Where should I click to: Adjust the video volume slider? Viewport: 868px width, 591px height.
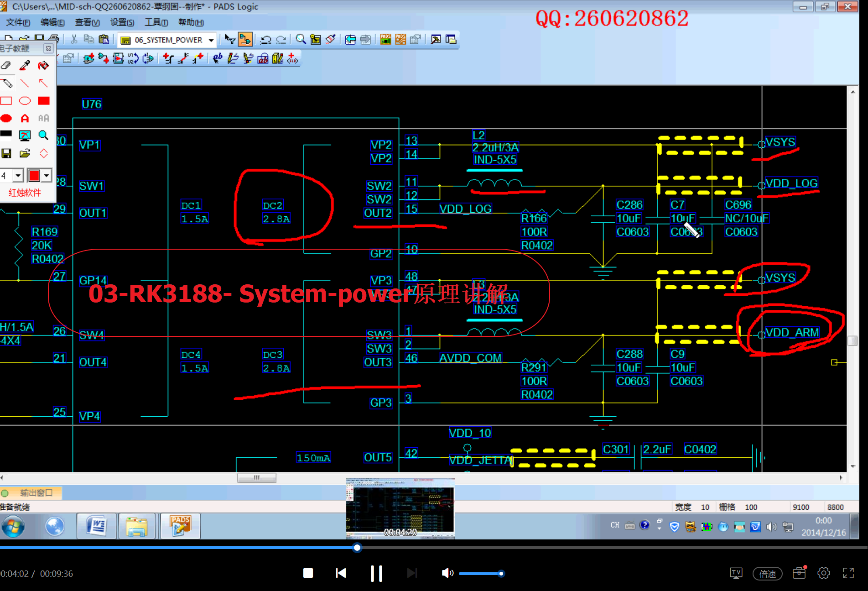tap(481, 574)
